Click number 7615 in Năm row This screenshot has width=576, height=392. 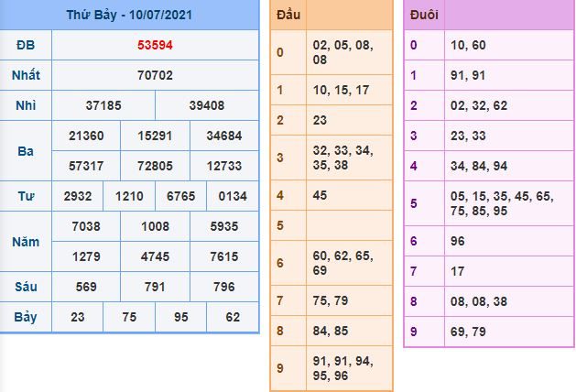(x=224, y=256)
